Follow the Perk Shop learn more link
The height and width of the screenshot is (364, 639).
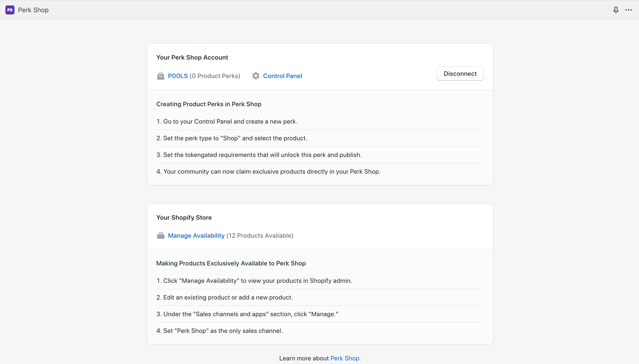(x=345, y=358)
